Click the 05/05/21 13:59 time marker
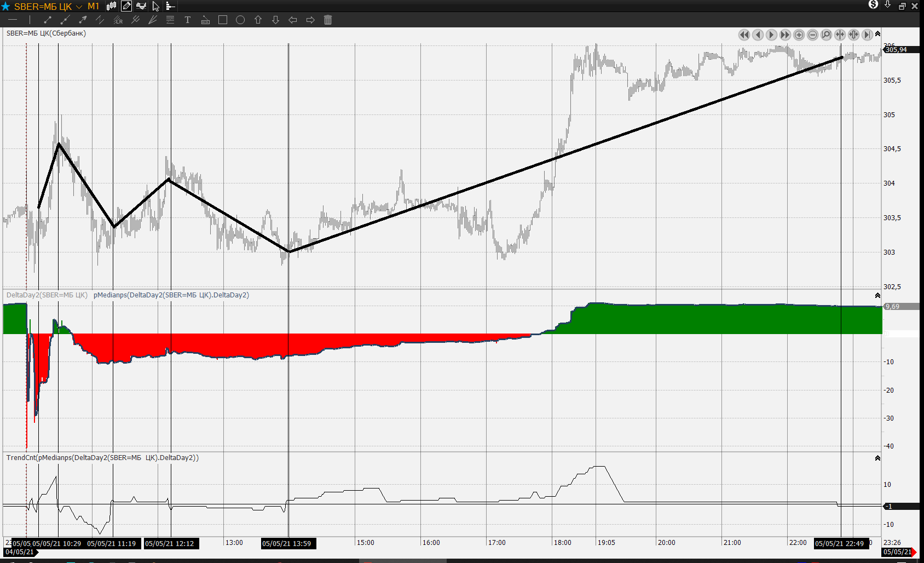This screenshot has width=924, height=563. (x=286, y=543)
